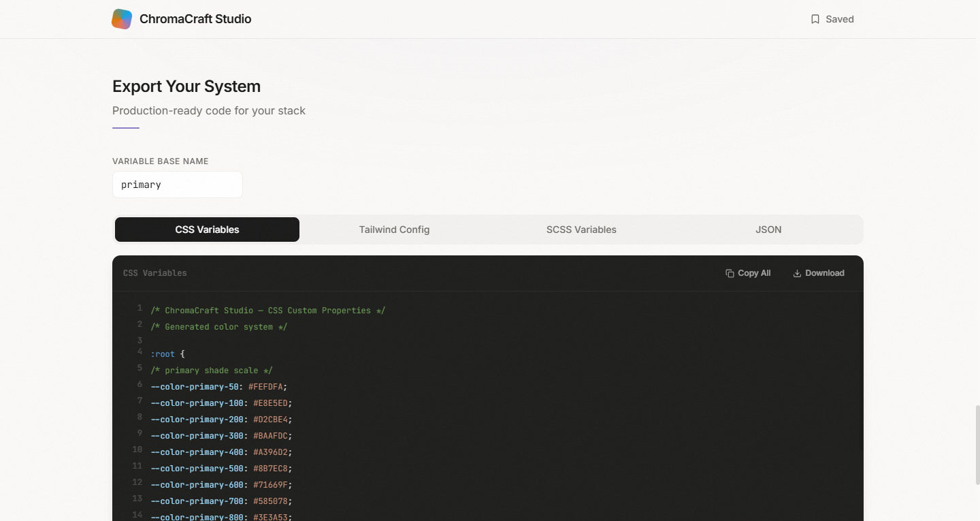Click the --color-primary-600 line
The height and width of the screenshot is (521, 980).
pos(222,485)
